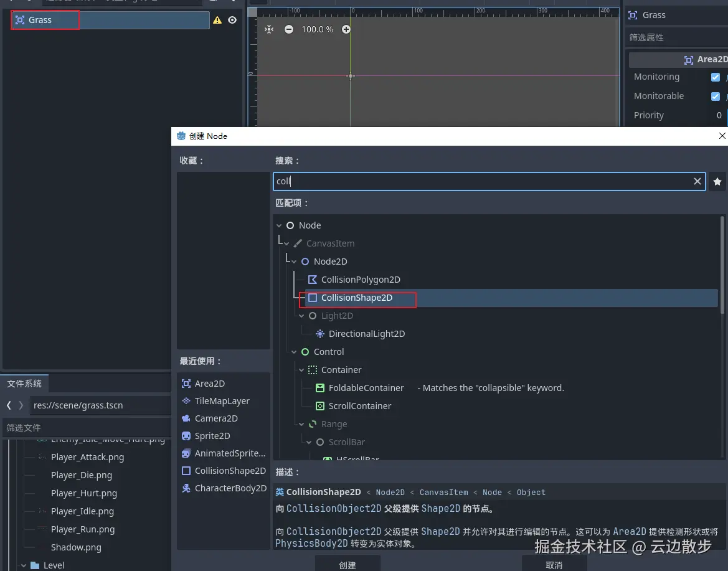
Task: Pick CollisionShape2D from recently used list
Action: point(224,471)
